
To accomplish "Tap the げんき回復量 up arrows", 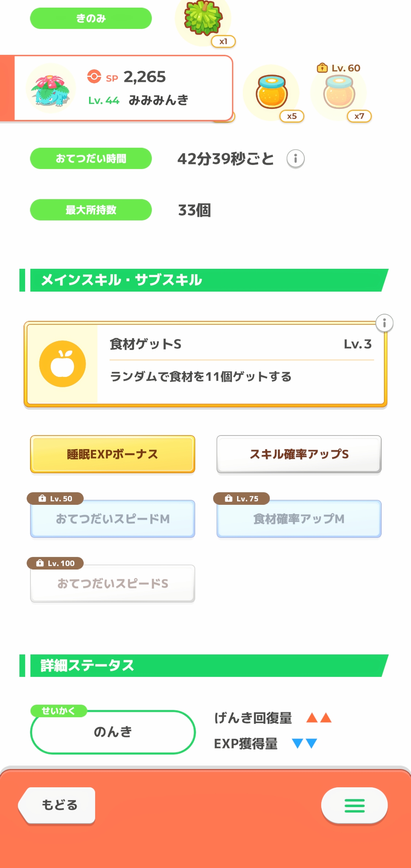I will point(319,718).
